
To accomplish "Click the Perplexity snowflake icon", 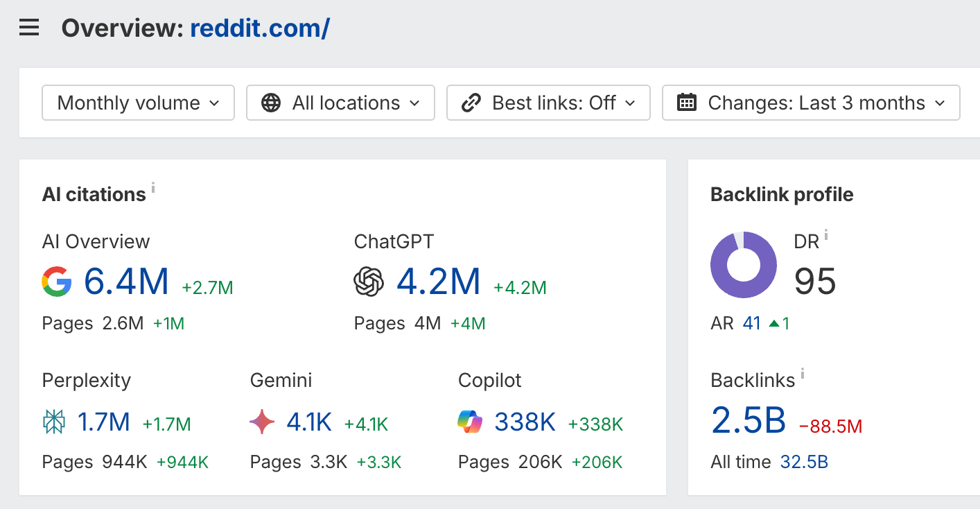I will pyautogui.click(x=54, y=422).
